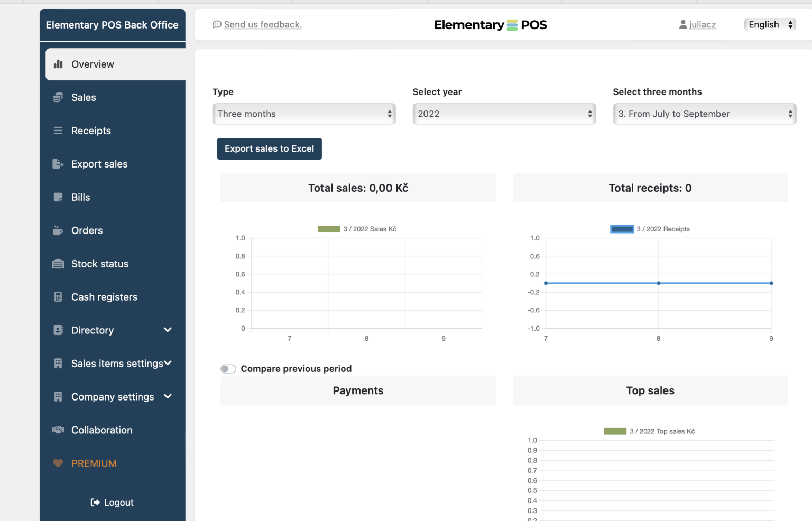Change the Type to something other than Three months

coord(303,114)
